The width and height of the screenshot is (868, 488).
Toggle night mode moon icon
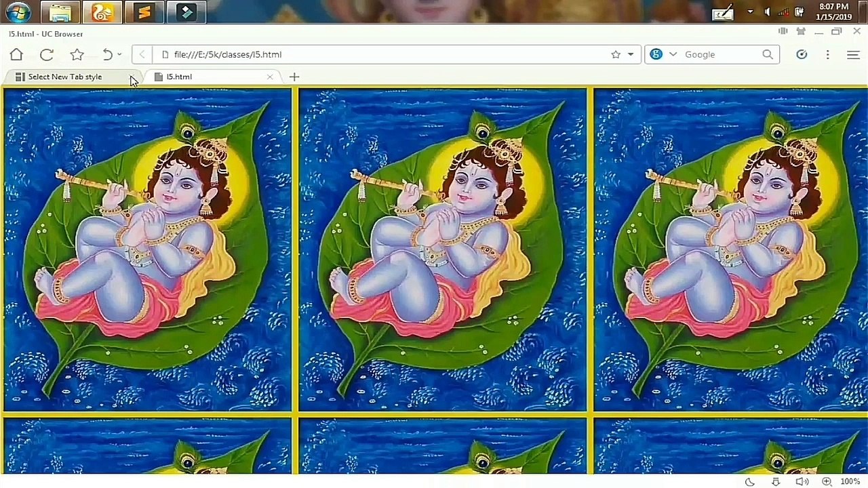point(750,482)
